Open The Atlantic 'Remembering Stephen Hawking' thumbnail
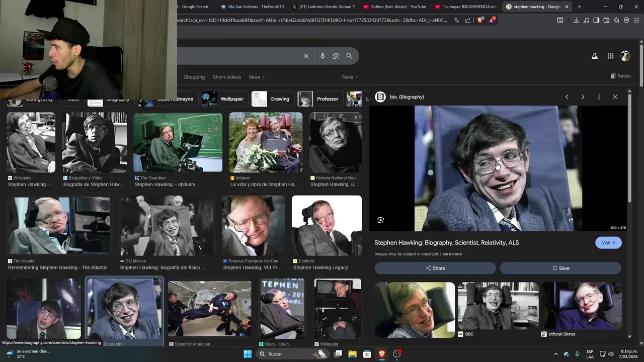Viewport: 644px width, 362px height. (59, 225)
